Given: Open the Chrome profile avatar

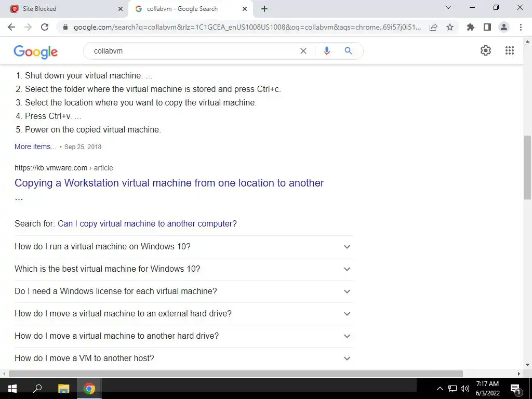Looking at the screenshot, I should (504, 27).
